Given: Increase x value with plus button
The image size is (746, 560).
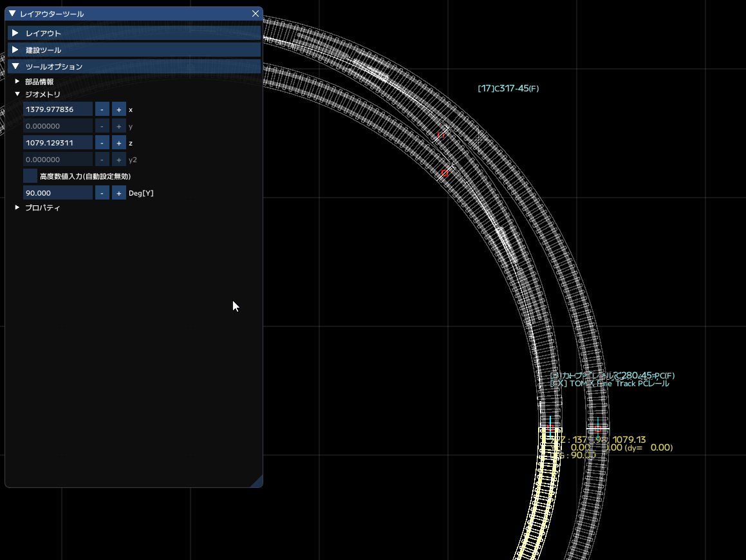Looking at the screenshot, I should pyautogui.click(x=119, y=109).
